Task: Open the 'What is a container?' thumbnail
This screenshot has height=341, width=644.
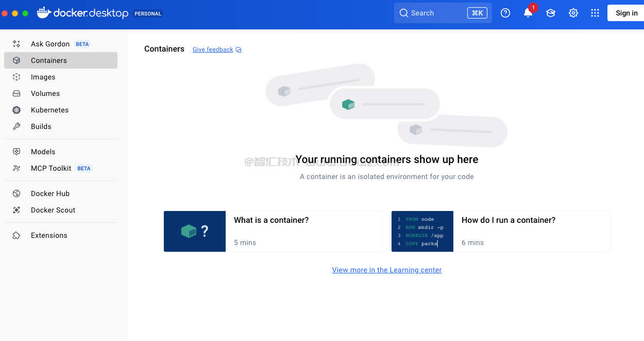Action: pos(195,231)
